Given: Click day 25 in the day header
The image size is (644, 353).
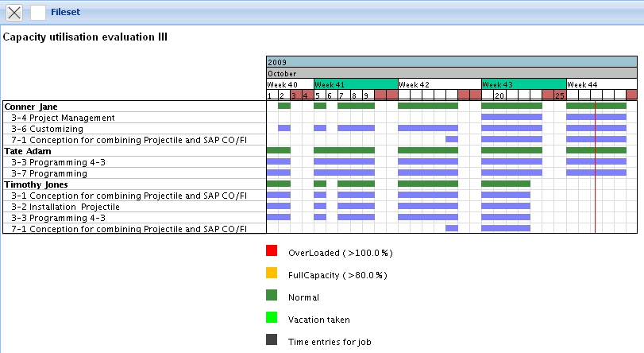Looking at the screenshot, I should pos(560,95).
